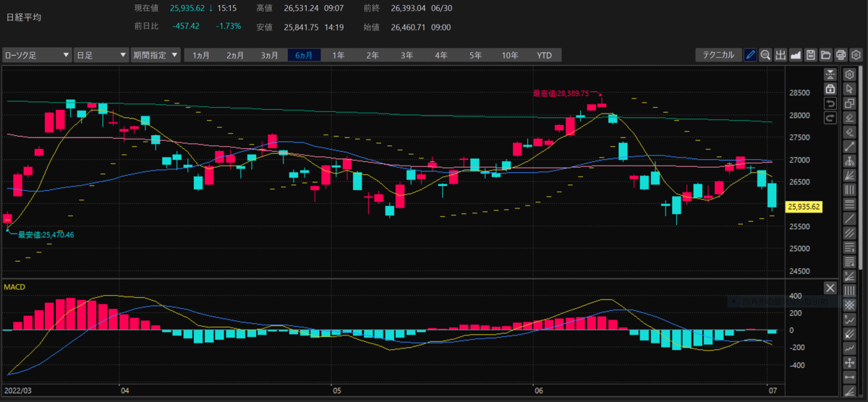Click the 始値 26,460.71 value
The width and height of the screenshot is (868, 402).
coord(408,27)
